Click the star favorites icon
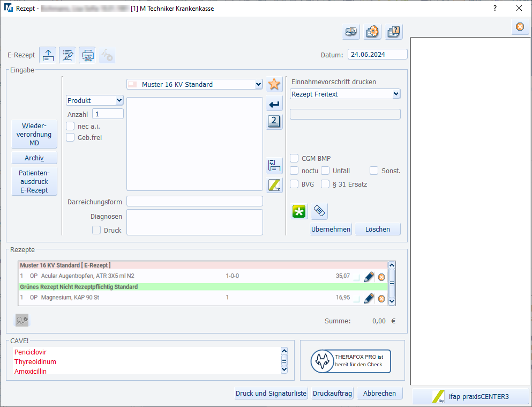Screen dimensions: 532x407 coord(274,84)
